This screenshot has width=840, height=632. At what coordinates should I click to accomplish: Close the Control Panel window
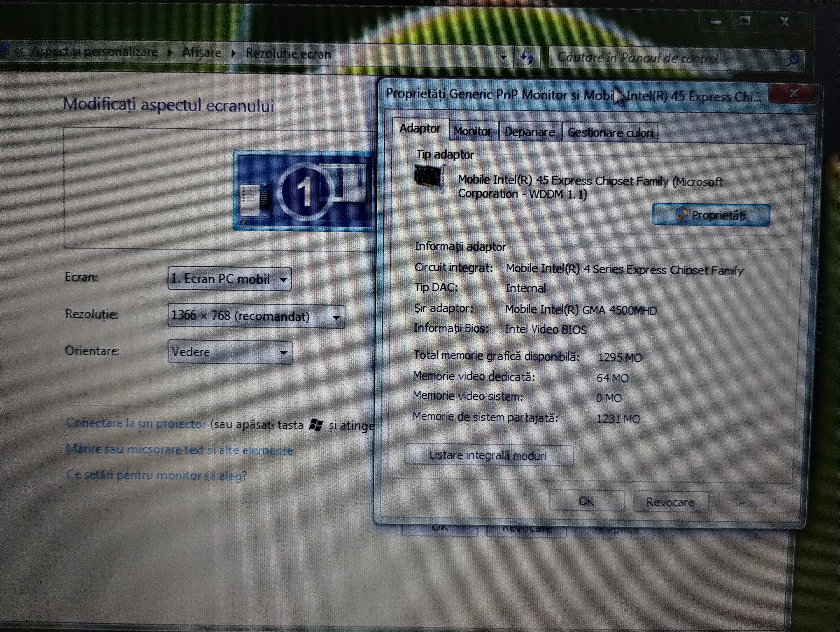[x=784, y=21]
